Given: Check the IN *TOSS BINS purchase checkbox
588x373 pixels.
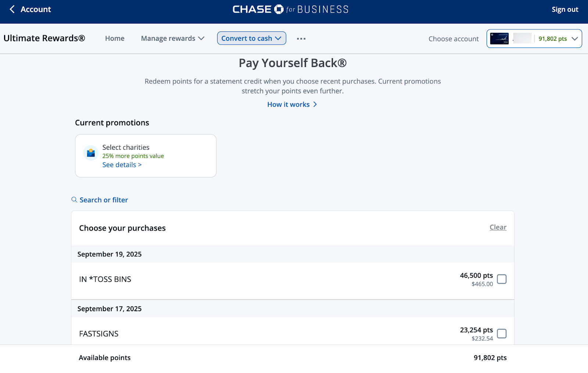Looking at the screenshot, I should pos(501,279).
